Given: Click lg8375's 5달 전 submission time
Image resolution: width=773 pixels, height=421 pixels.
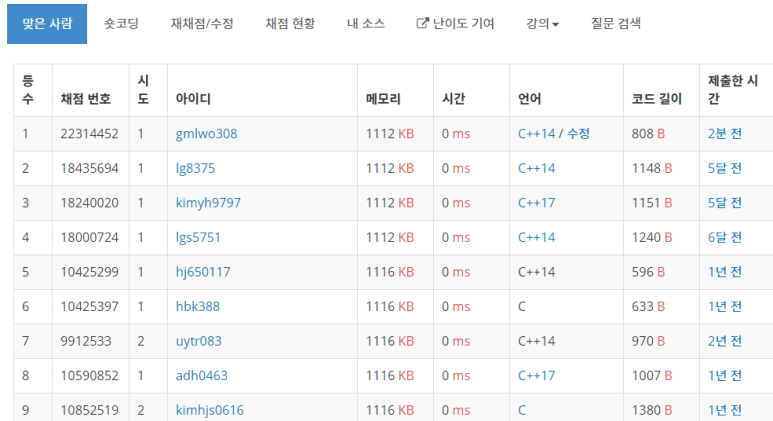Looking at the screenshot, I should (725, 168).
